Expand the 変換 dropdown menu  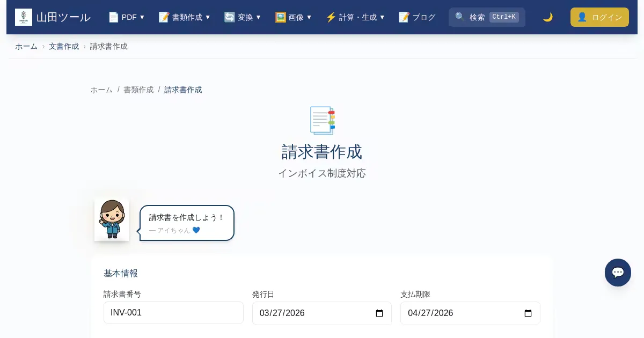click(x=243, y=17)
